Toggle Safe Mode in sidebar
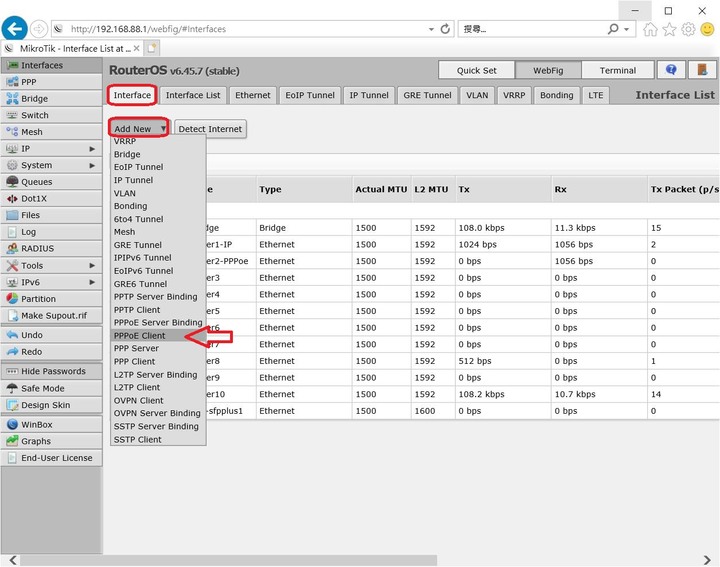720x567 pixels. click(51, 388)
